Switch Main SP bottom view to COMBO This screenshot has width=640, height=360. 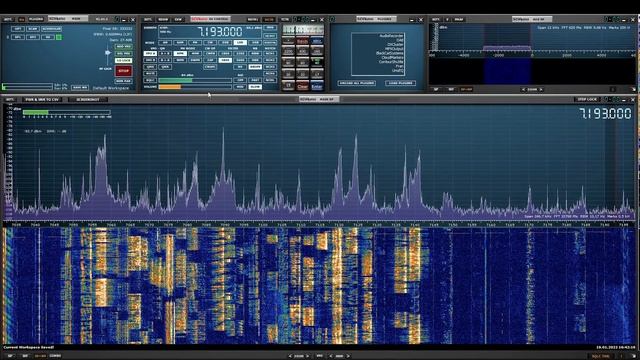(55, 356)
